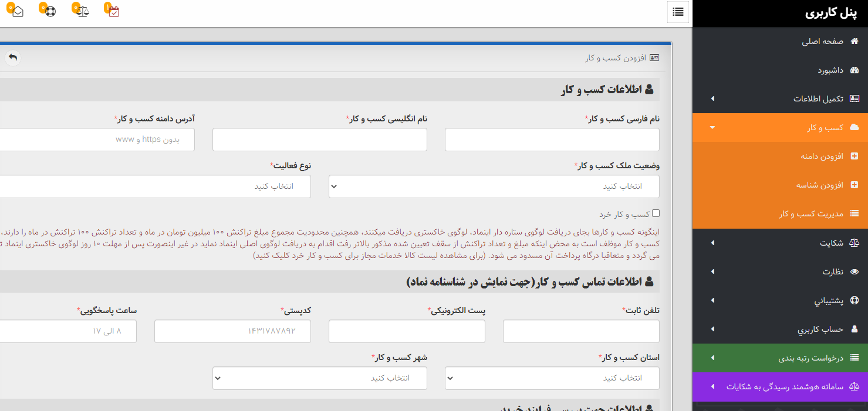Click the dashboard gauge icon beside داشبورد
Image resolution: width=868 pixels, height=411 pixels.
click(x=854, y=70)
